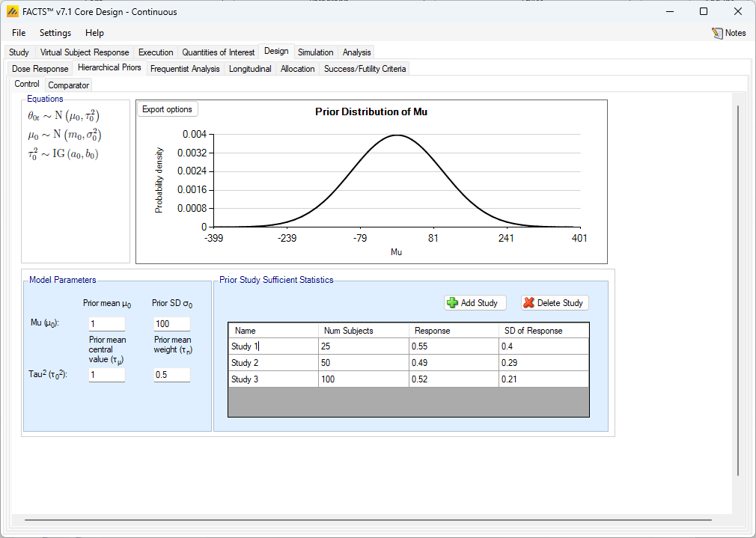Select the Dose Response sub-tab
756x538 pixels.
40,69
